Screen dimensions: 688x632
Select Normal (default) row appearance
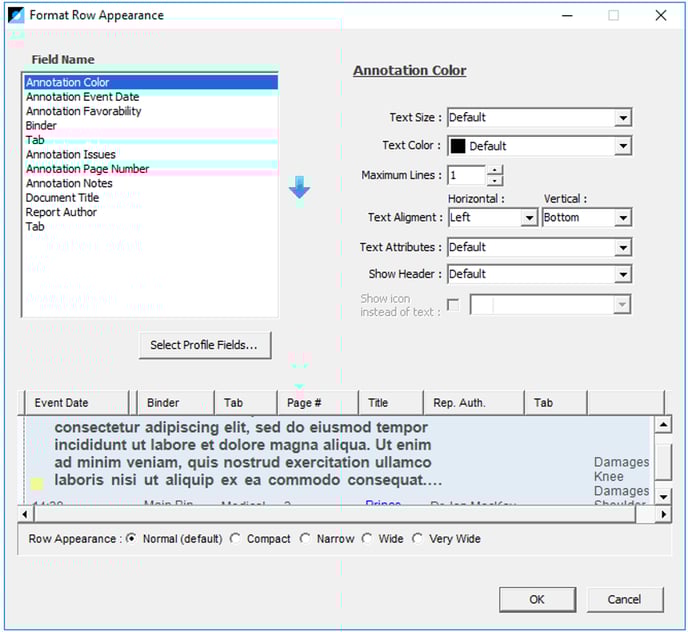click(x=131, y=538)
